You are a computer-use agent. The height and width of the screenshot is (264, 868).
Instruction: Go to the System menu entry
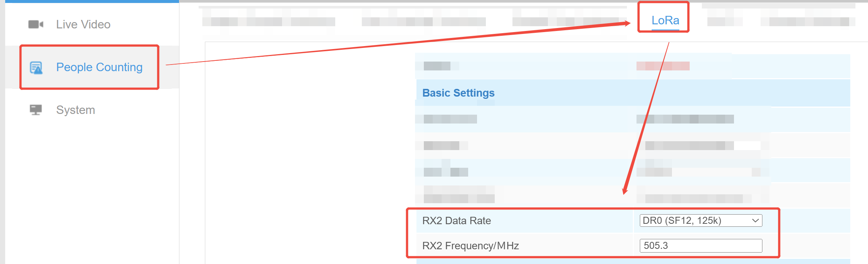(75, 110)
